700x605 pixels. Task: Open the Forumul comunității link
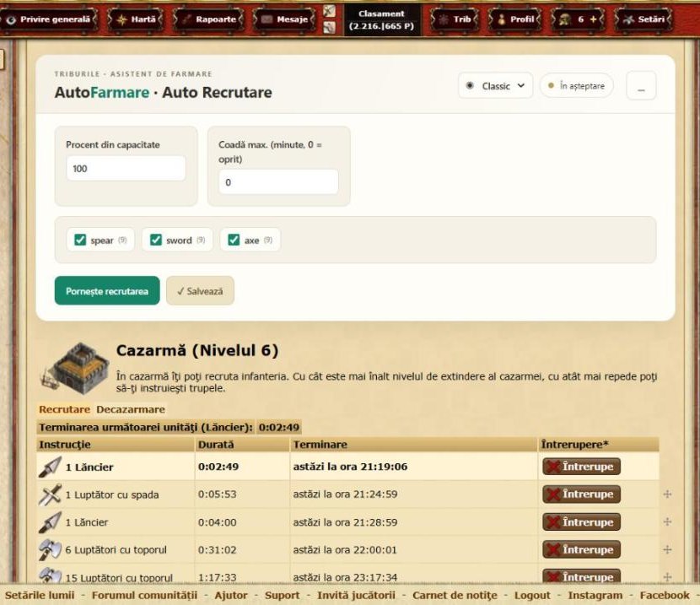pos(144,595)
